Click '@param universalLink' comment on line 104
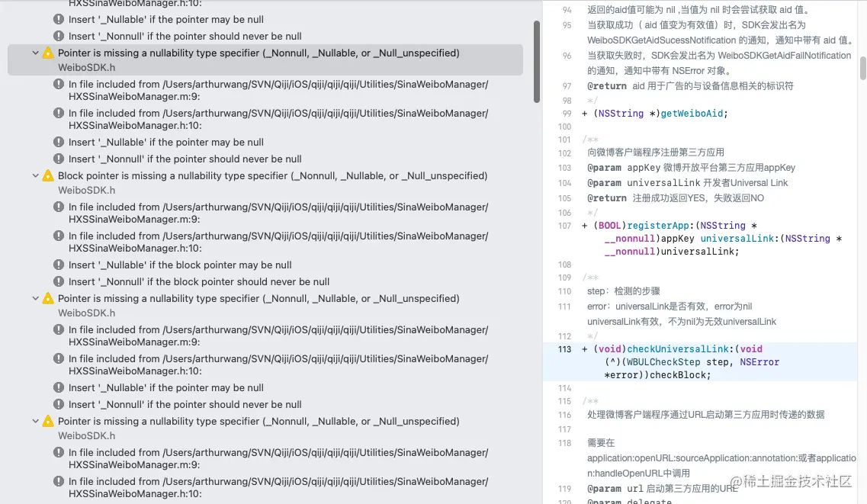 (687, 182)
